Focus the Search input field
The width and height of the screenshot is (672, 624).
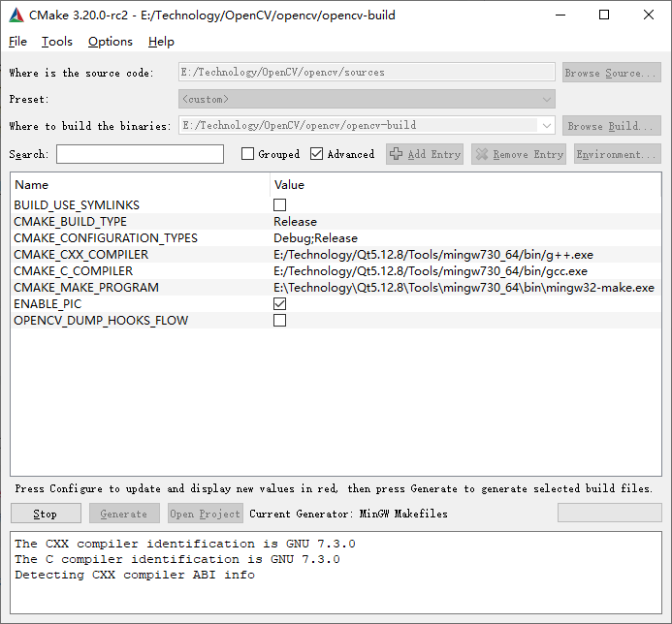pos(141,154)
